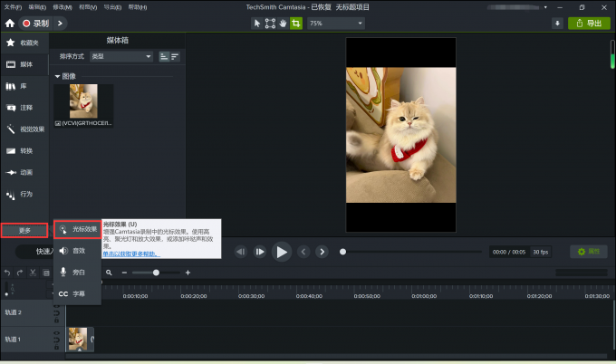Viewport: 616px width, 364px height.
Task: Select 音效 audio effects option
Action: [x=78, y=250]
